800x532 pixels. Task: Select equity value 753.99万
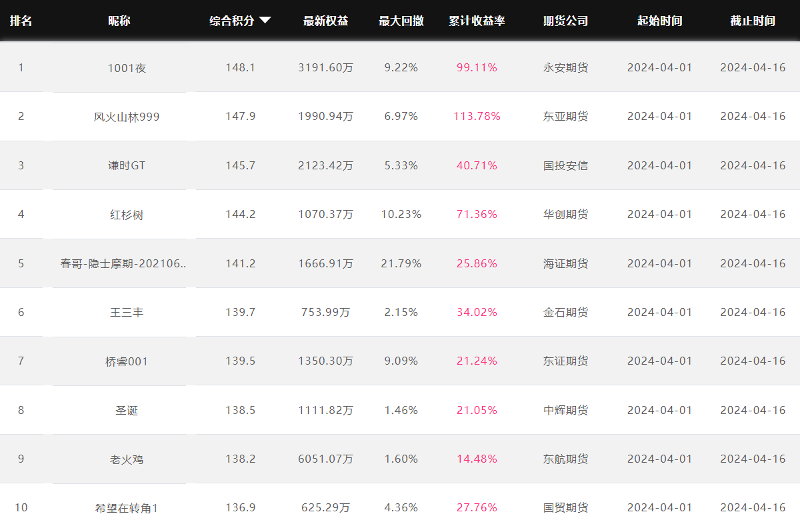(325, 312)
